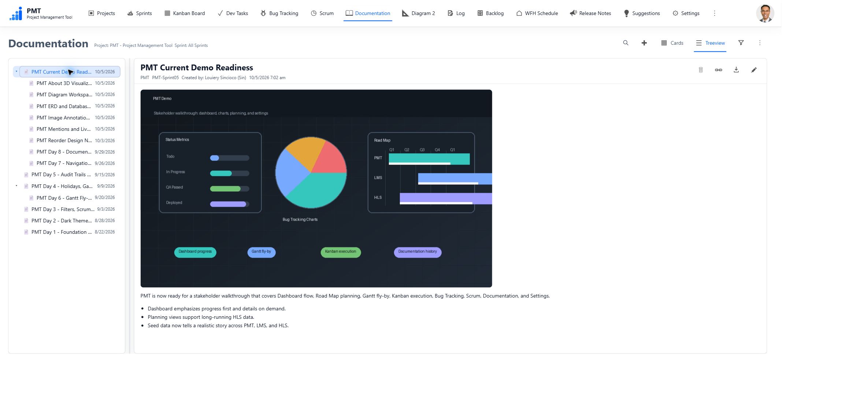This screenshot has height=402, width=868.
Task: Go to Kanban Board tab
Action: click(x=185, y=13)
